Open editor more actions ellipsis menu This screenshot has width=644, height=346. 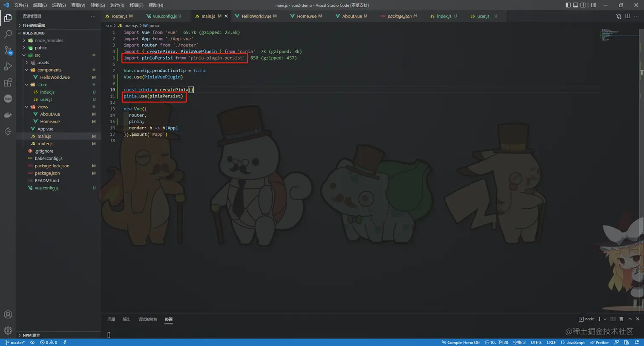[x=636, y=16]
